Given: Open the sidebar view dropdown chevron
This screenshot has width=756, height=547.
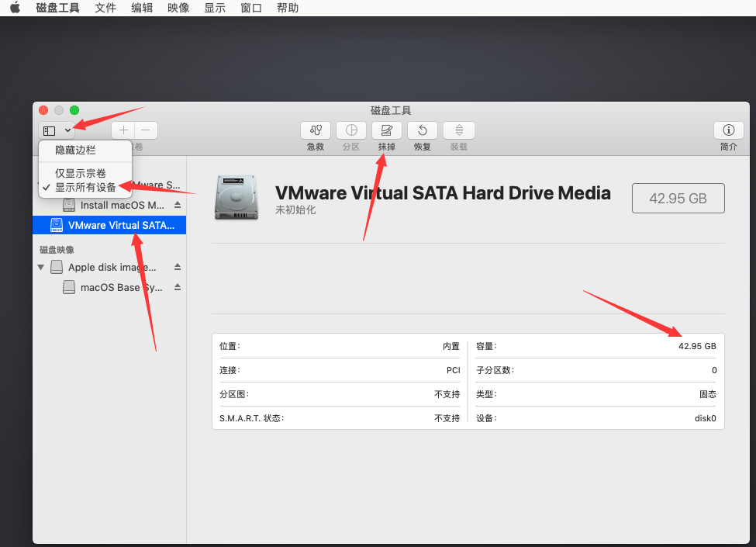Looking at the screenshot, I should point(67,130).
